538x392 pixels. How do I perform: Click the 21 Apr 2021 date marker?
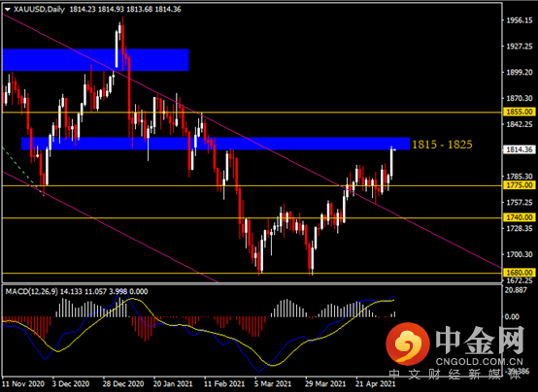click(x=376, y=383)
